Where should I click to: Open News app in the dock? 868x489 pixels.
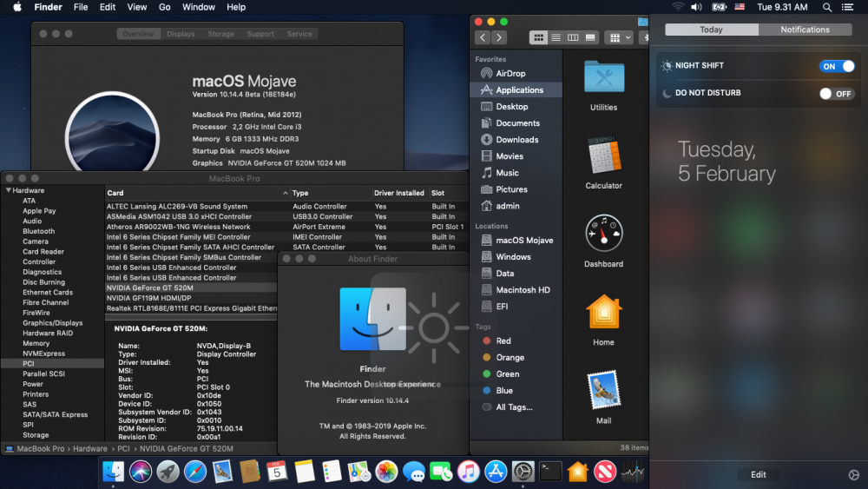pyautogui.click(x=604, y=472)
